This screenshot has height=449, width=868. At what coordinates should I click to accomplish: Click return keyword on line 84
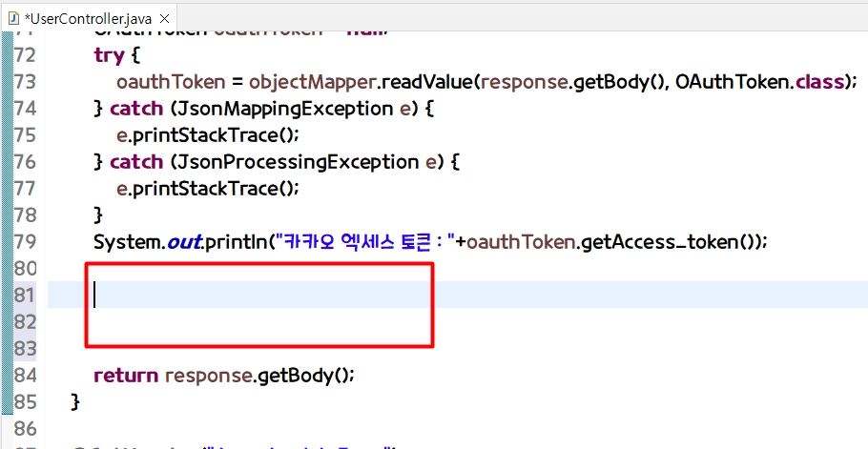click(x=126, y=376)
